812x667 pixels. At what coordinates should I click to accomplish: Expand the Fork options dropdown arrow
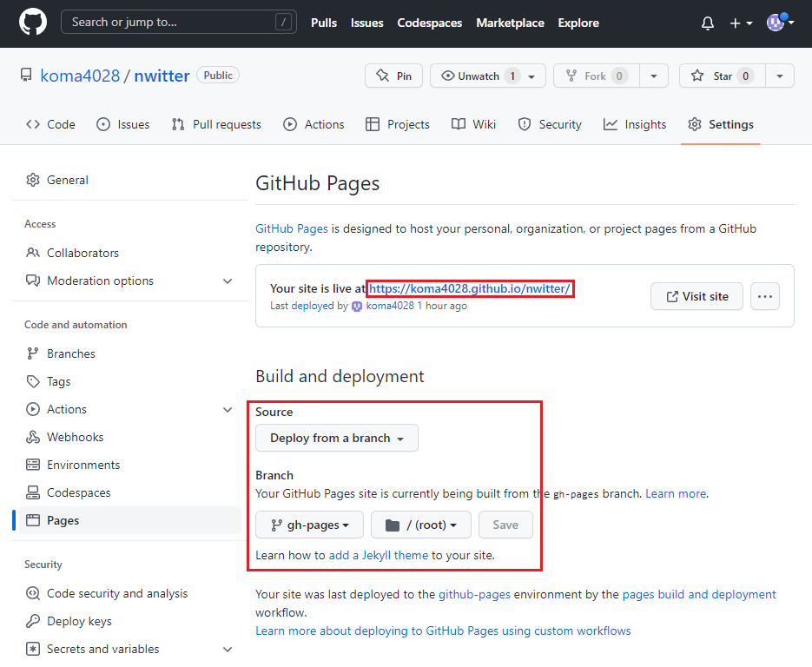click(654, 76)
